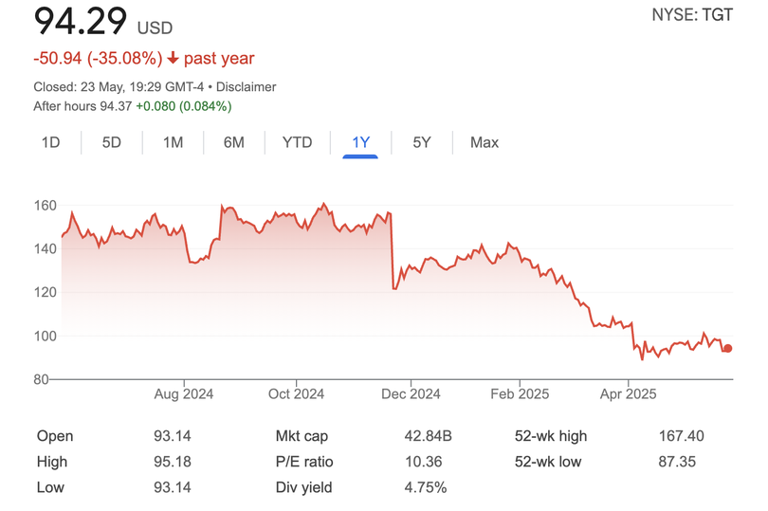Click the current price dot on chart
This screenshot has width=768, height=511.
728,348
